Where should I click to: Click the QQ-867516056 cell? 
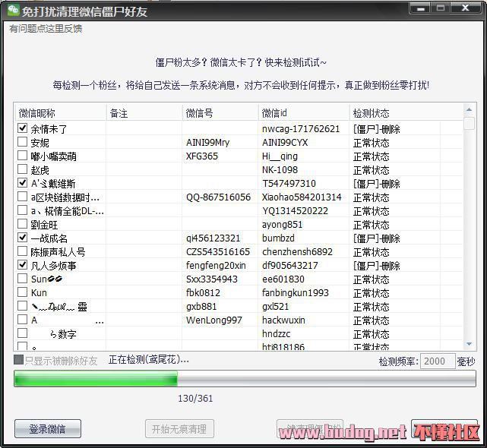pyautogui.click(x=218, y=197)
